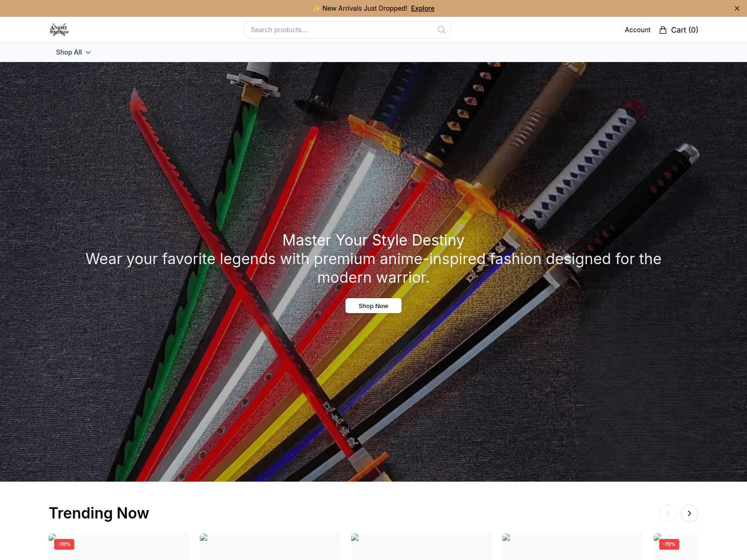Follow the Explore link in banner
The image size is (747, 560).
point(423,8)
